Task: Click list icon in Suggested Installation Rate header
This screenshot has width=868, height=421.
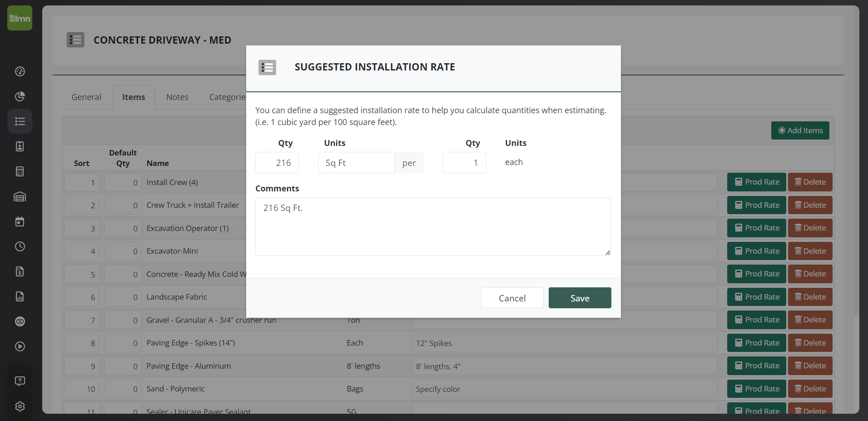Action: pyautogui.click(x=267, y=67)
